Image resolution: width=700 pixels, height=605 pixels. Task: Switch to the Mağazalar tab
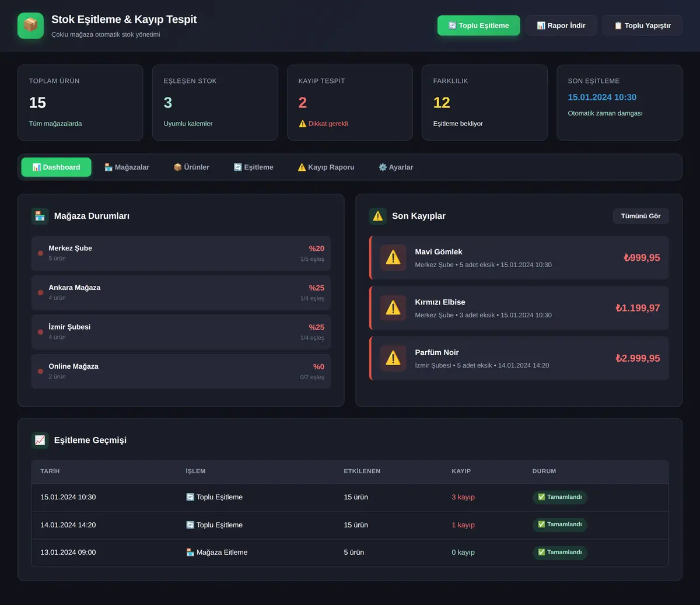(x=127, y=167)
